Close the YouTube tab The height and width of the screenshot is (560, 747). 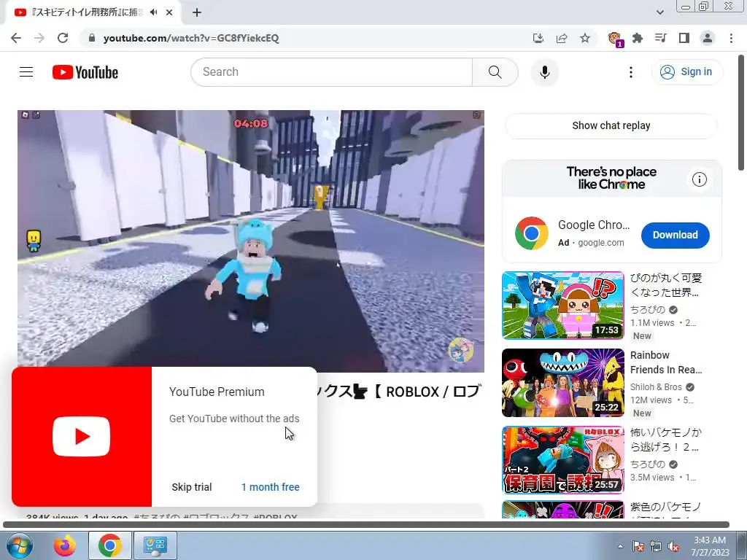pos(169,12)
